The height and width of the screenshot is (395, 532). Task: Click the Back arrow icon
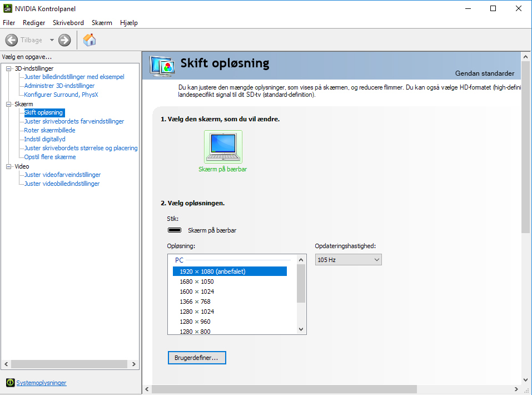tap(12, 40)
